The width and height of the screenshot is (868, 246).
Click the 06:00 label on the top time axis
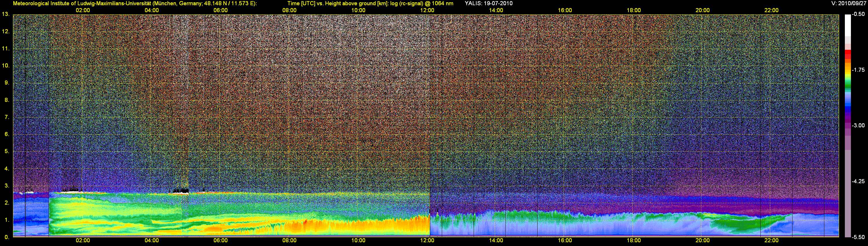[x=220, y=10]
